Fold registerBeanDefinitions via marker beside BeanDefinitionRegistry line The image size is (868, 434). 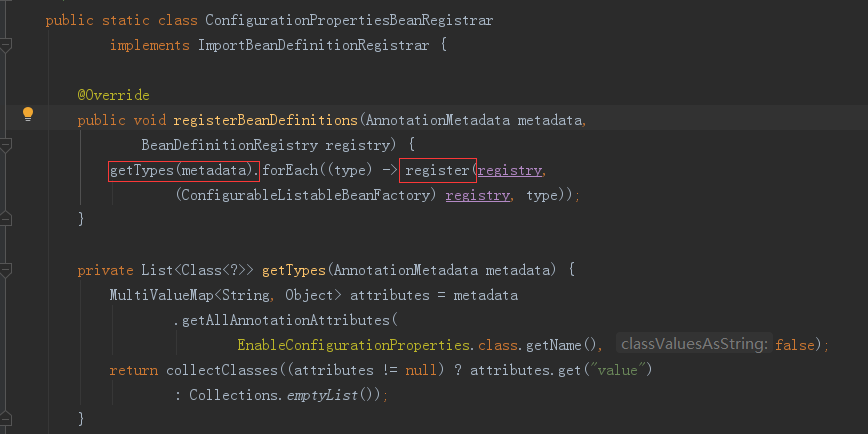point(7,145)
